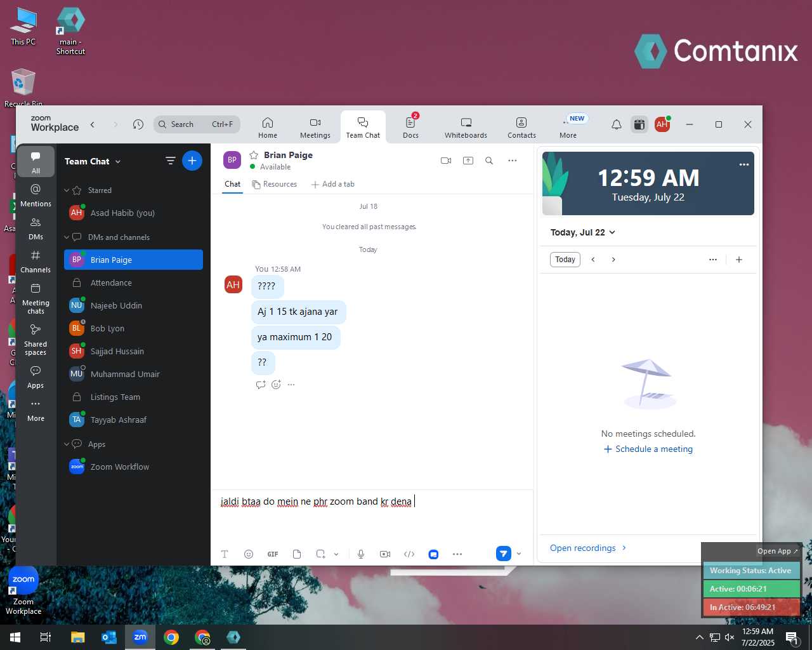
Task: Open the screenshot options dropdown arrow
Action: click(x=336, y=554)
